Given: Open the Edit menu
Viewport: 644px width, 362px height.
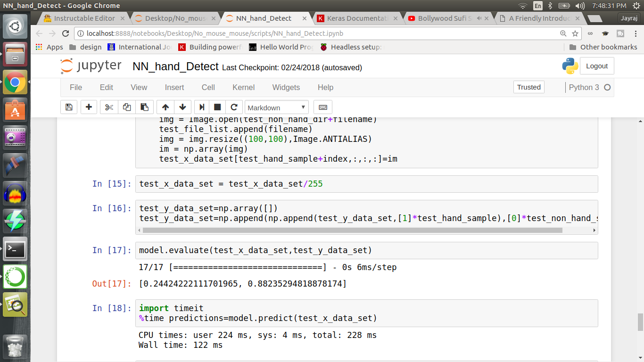Looking at the screenshot, I should pos(107,87).
